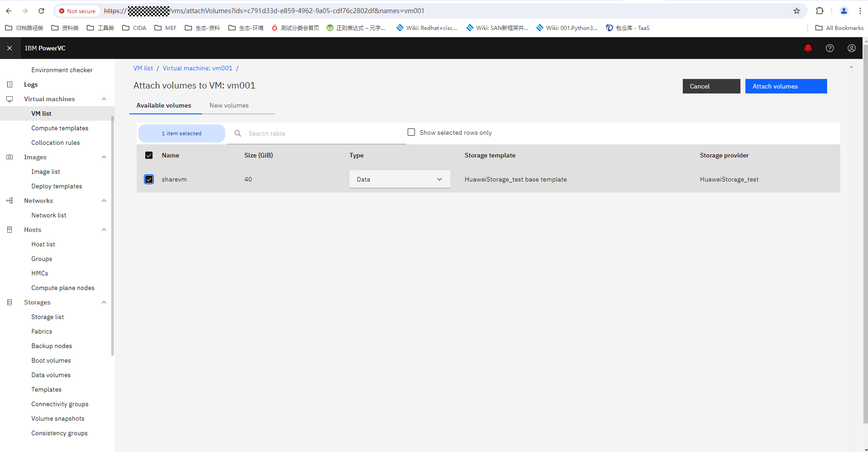Open Chrome profile avatar
The image size is (868, 452).
tap(844, 11)
